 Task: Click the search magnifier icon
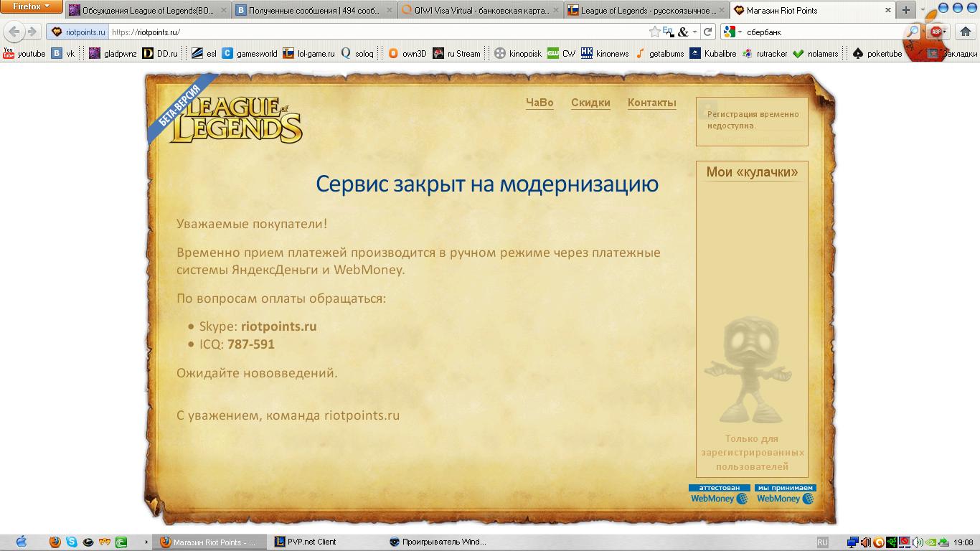coord(912,32)
